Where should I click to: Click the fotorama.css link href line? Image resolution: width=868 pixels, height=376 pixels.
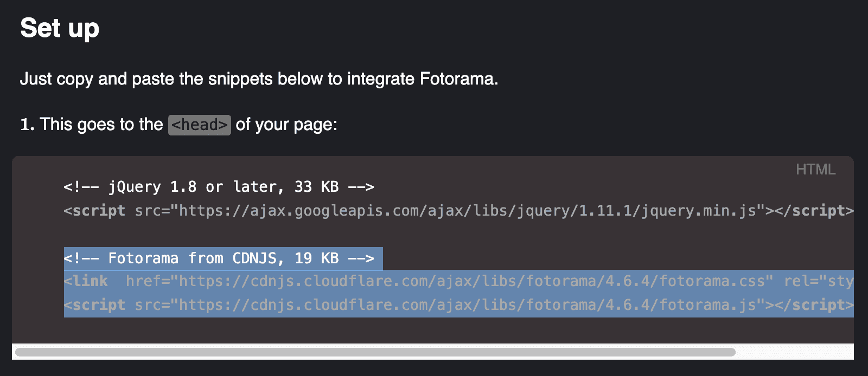pyautogui.click(x=458, y=281)
